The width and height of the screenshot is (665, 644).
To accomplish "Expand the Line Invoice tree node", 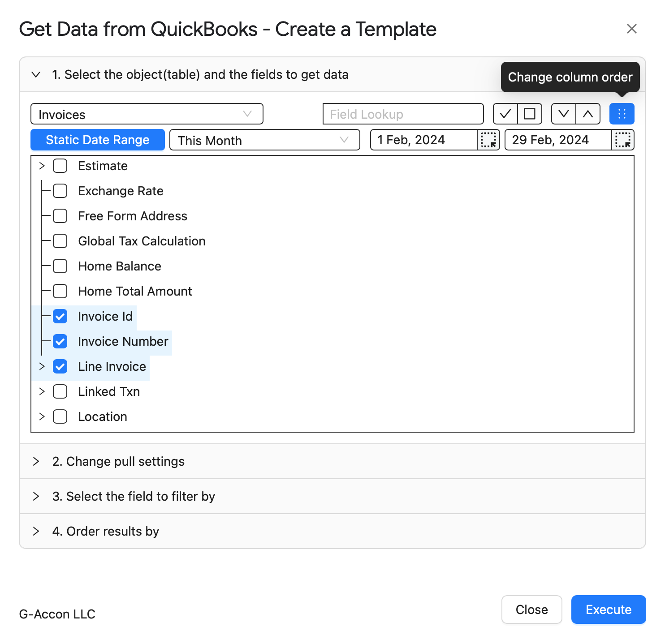I will (42, 366).
